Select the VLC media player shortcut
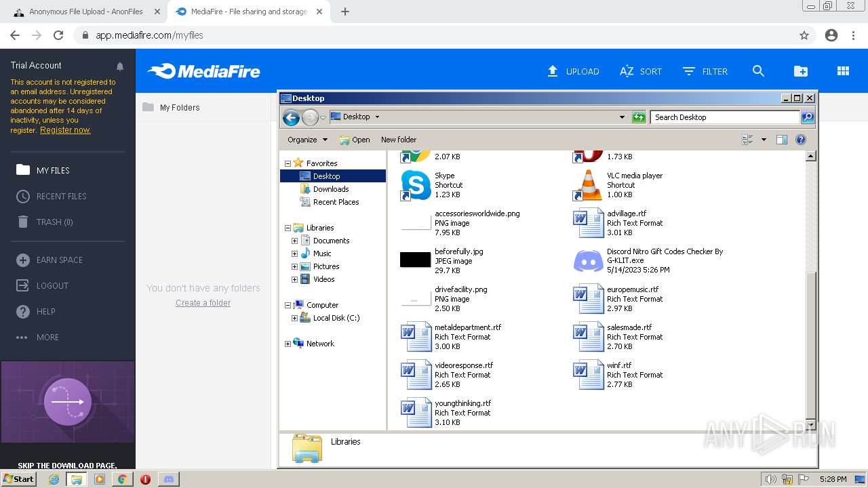The height and width of the screenshot is (488, 868). click(588, 185)
